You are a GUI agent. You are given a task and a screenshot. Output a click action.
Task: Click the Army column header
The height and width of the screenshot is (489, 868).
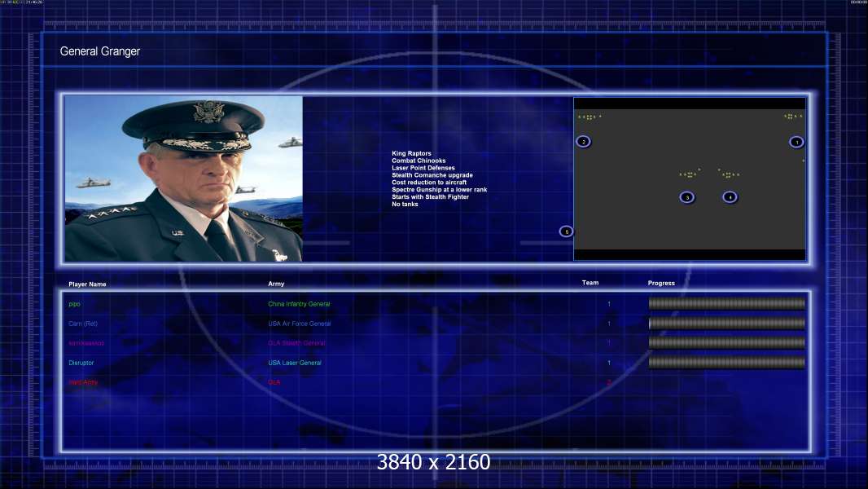(x=276, y=284)
